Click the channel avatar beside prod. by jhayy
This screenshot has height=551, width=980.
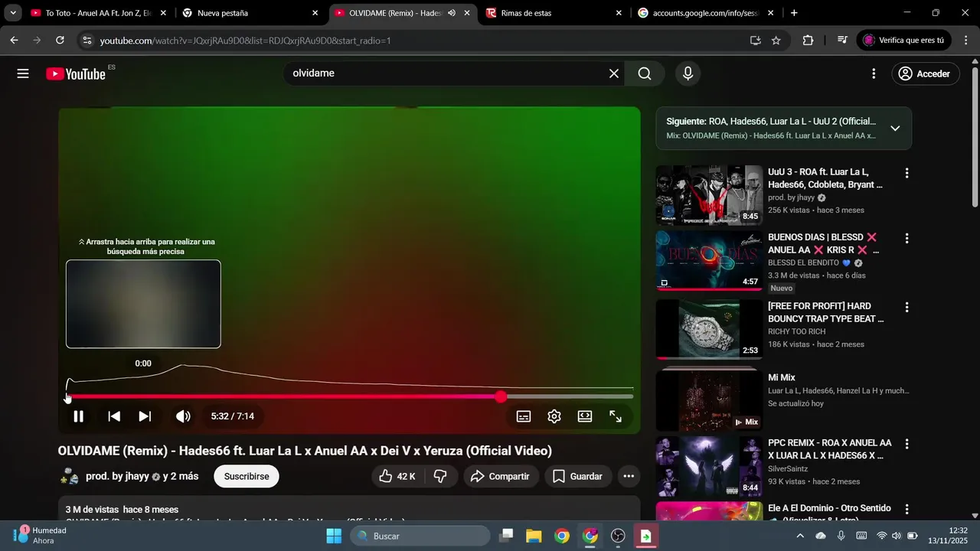[x=69, y=476]
